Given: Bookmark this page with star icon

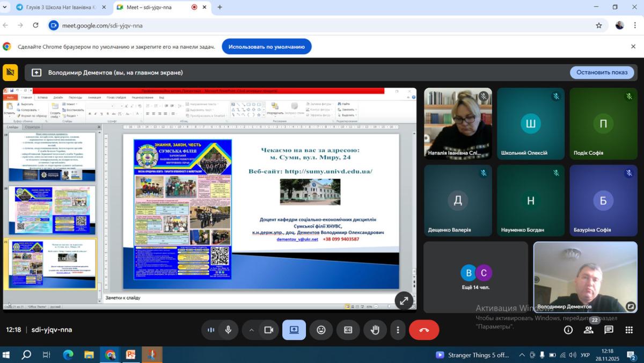Looking at the screenshot, I should pos(599,25).
